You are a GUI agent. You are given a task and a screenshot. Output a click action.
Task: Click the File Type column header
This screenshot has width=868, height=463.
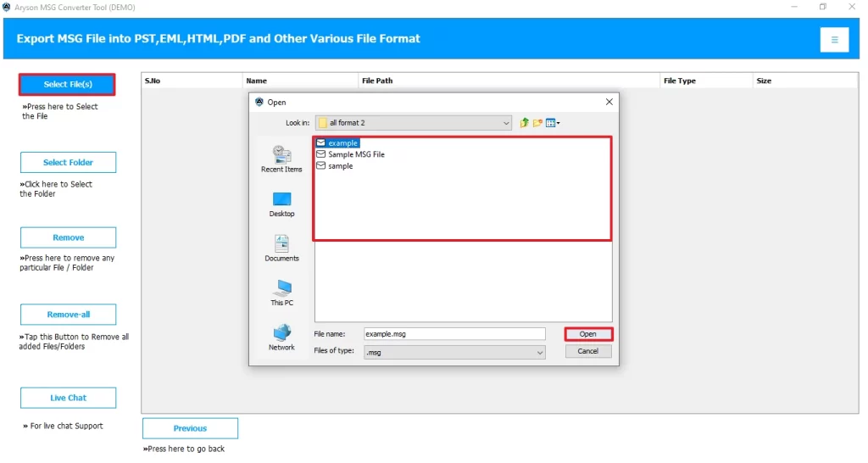[x=706, y=81]
